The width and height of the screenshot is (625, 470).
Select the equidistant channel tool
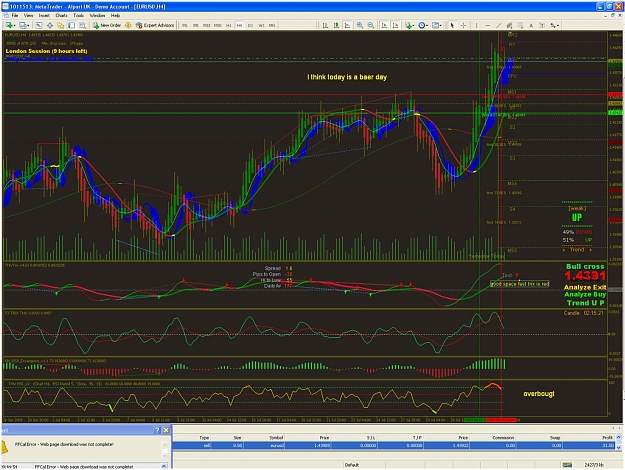509,25
